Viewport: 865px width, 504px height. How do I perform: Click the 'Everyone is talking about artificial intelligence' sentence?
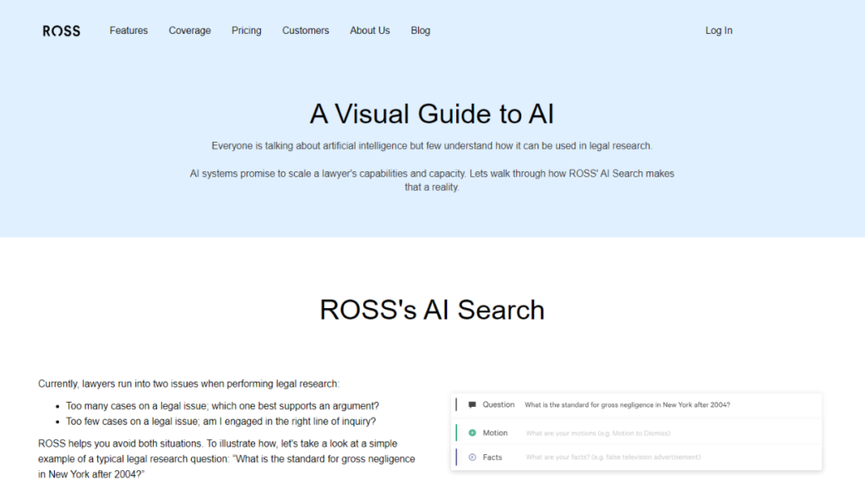tap(432, 146)
